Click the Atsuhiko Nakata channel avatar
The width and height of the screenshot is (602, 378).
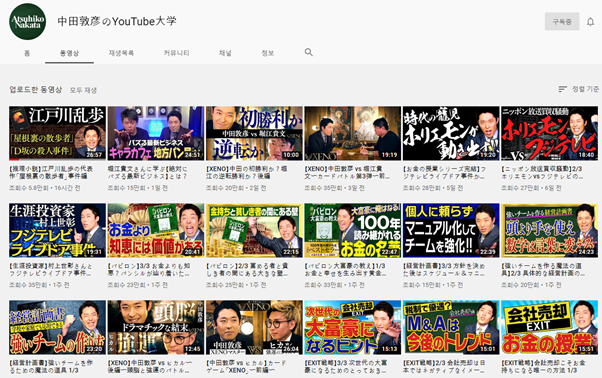pyautogui.click(x=27, y=21)
